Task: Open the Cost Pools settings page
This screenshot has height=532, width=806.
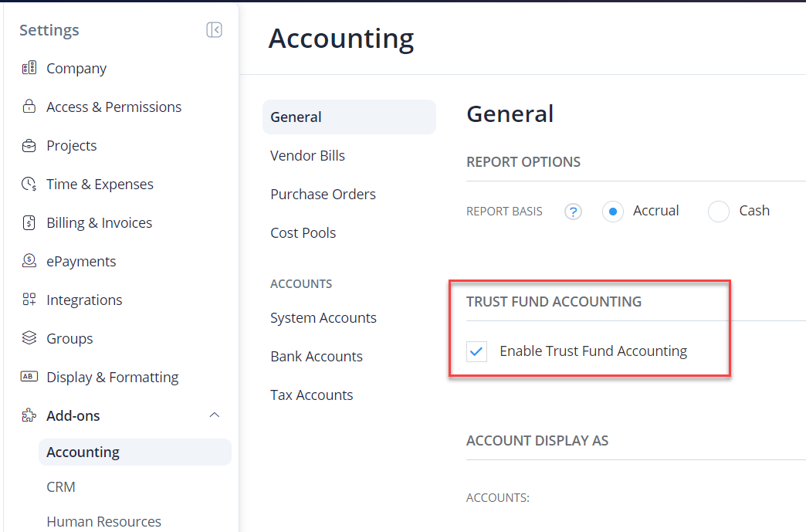Action: (303, 232)
